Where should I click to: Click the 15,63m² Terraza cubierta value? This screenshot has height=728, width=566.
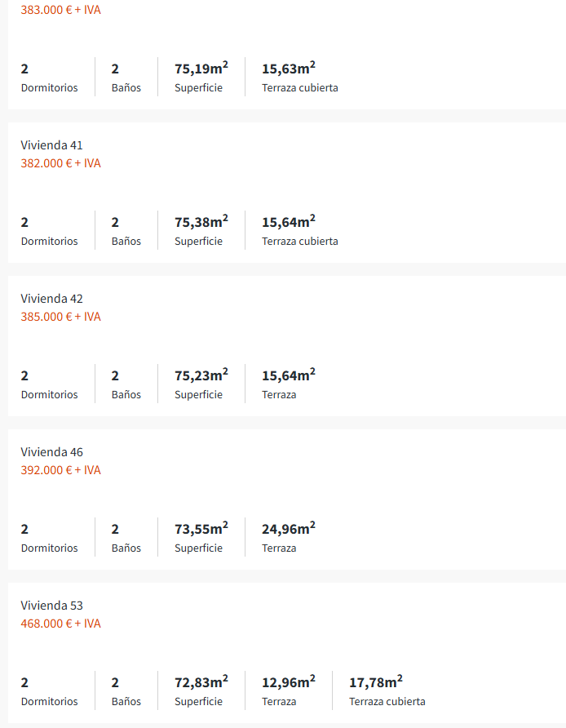[x=288, y=69]
